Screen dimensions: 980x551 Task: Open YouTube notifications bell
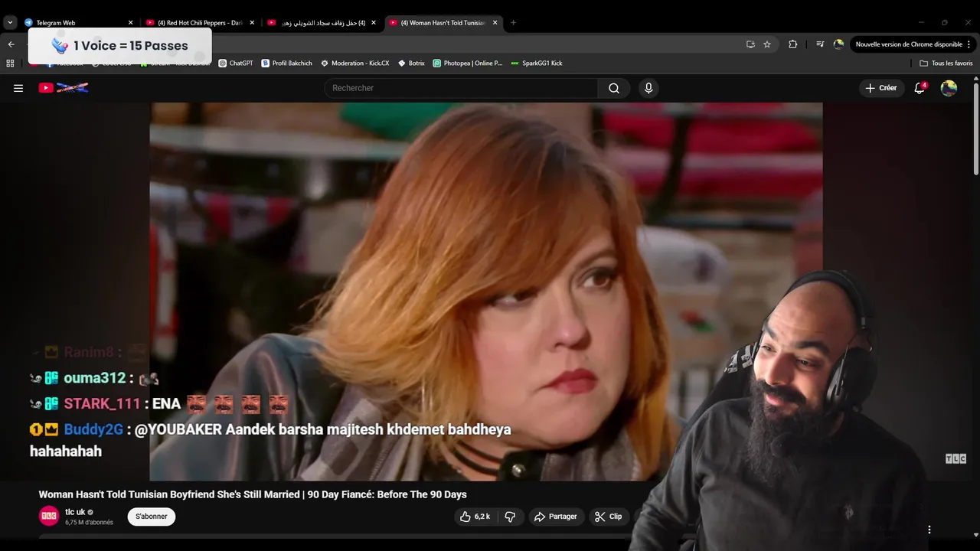920,88
